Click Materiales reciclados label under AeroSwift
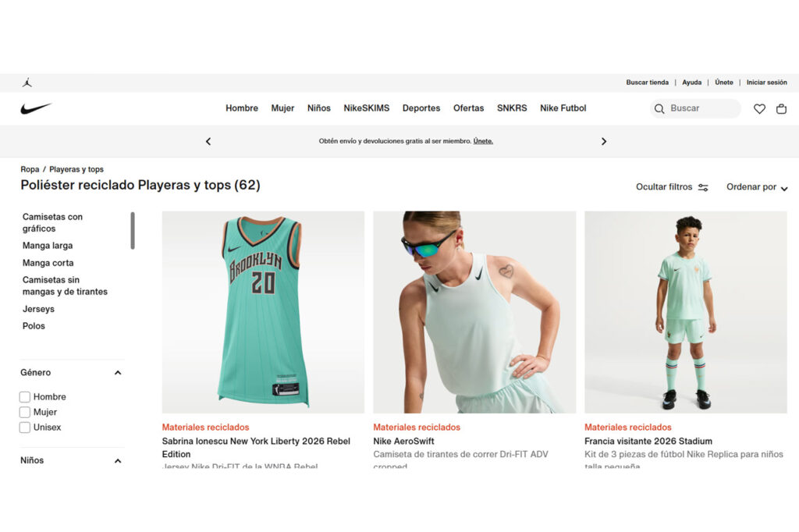799x532 pixels. click(x=417, y=427)
